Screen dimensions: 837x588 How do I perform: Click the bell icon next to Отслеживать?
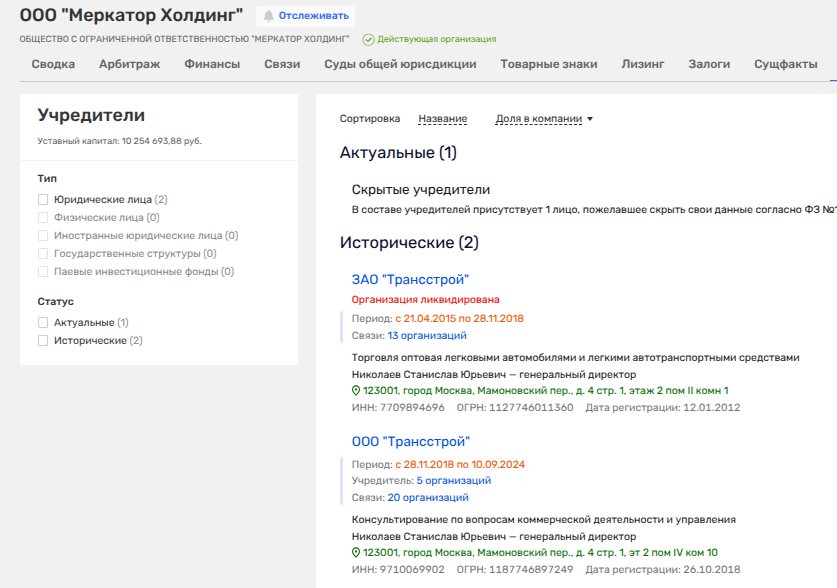(268, 16)
